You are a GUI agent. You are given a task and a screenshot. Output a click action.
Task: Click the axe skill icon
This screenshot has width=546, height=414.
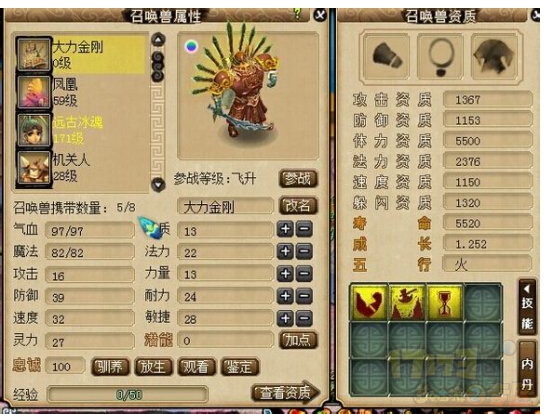407,303
